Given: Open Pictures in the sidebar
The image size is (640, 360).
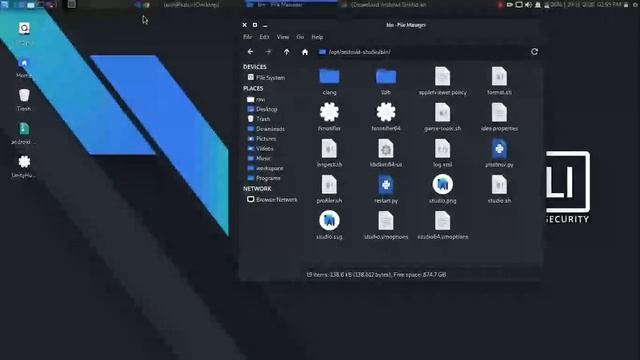Looking at the screenshot, I should coord(262,139).
